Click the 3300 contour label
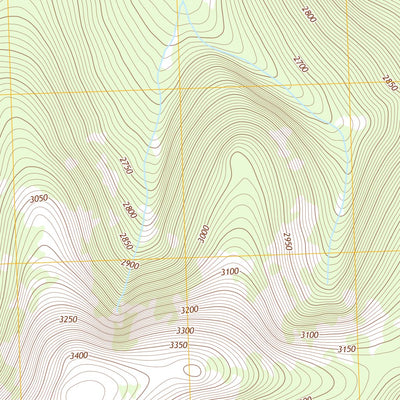 (185, 331)
